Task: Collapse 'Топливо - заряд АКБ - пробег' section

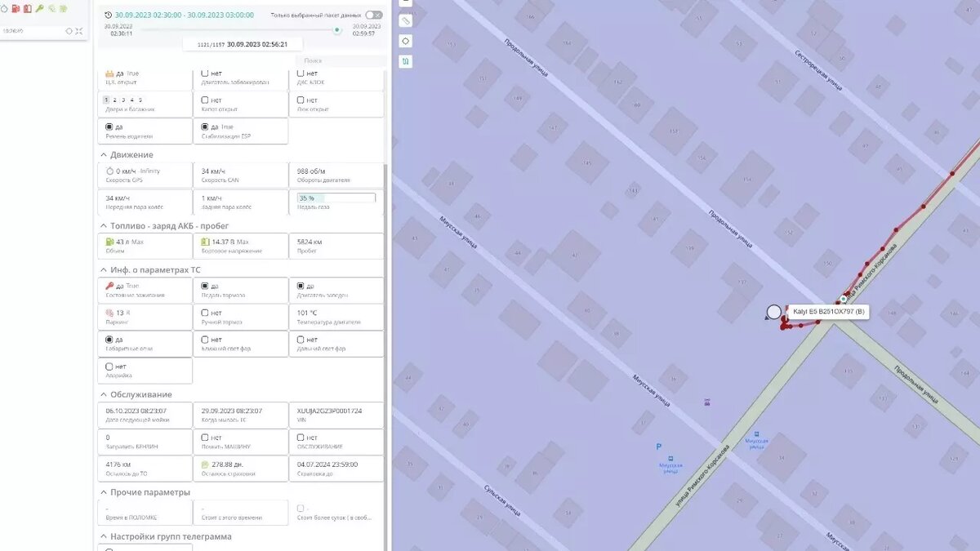Action: [104, 225]
